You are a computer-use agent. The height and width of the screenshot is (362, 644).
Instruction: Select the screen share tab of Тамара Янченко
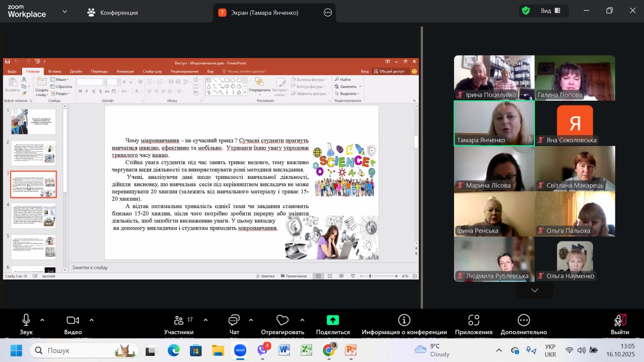[x=264, y=12]
